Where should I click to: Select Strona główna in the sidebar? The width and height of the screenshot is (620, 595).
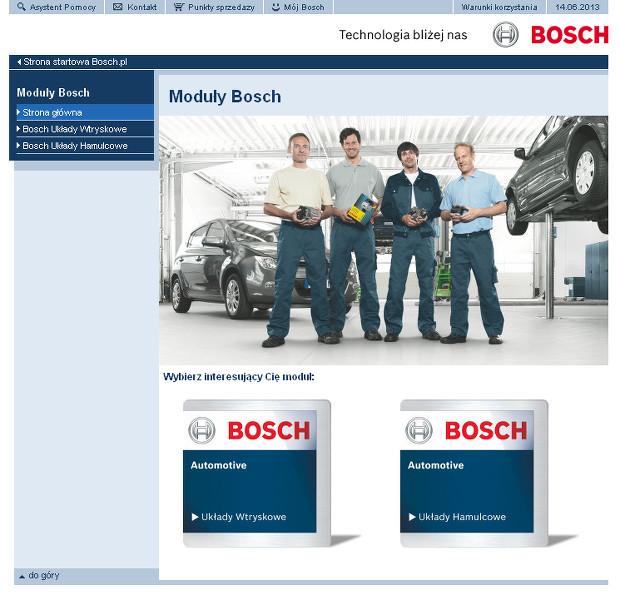(x=85, y=113)
